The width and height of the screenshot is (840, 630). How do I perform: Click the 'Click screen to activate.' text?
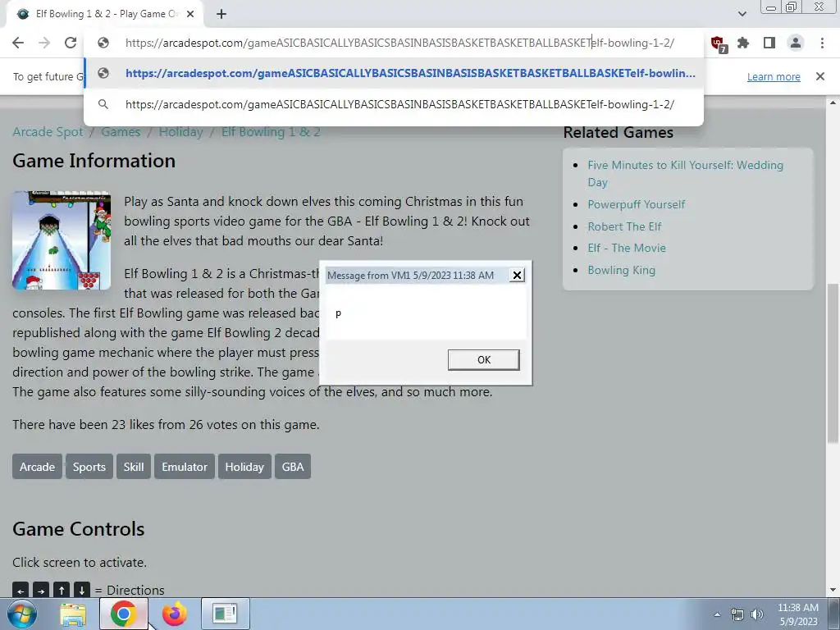(80, 563)
